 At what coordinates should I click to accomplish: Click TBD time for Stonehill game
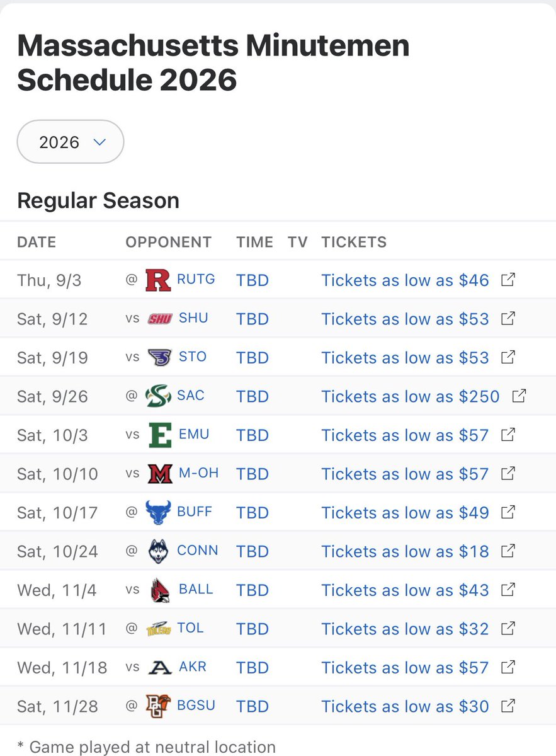[x=252, y=357]
